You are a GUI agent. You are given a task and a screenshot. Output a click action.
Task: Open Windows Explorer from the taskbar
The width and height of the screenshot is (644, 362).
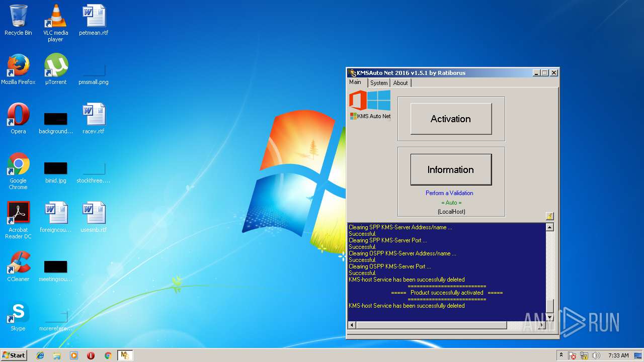click(x=57, y=355)
